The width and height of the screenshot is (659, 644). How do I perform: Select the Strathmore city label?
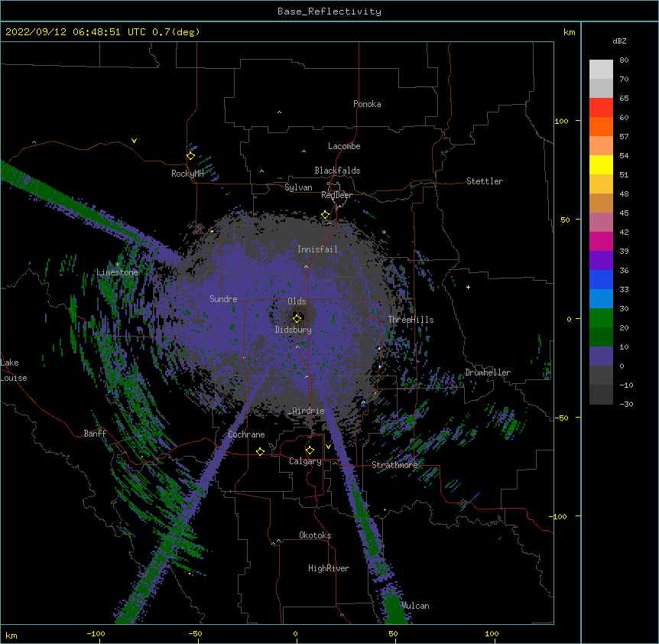tap(394, 465)
